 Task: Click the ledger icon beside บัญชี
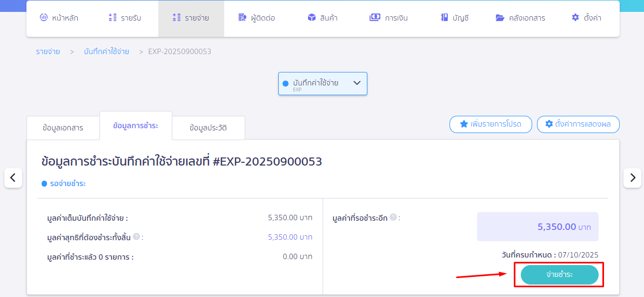(444, 18)
